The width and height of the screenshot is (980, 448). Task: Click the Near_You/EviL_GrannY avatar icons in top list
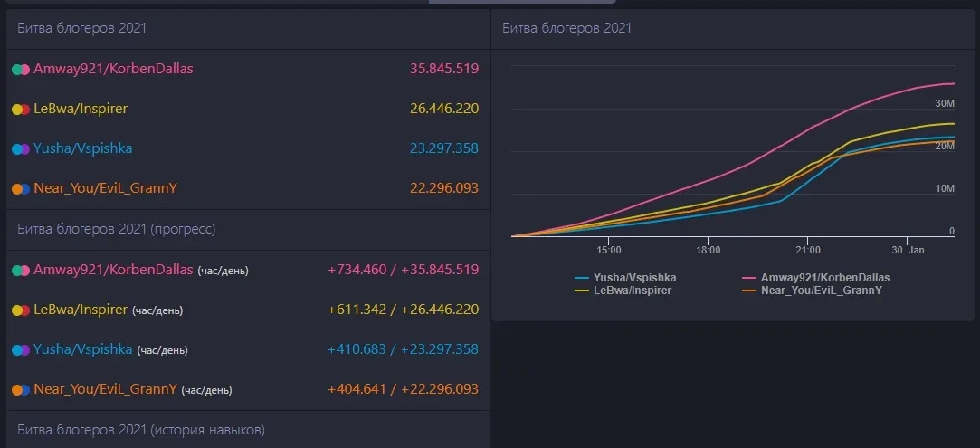[21, 189]
